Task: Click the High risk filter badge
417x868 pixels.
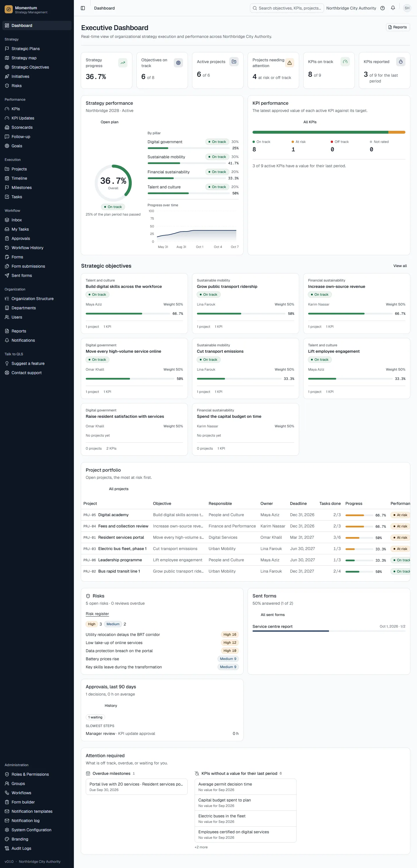Action: click(x=92, y=624)
